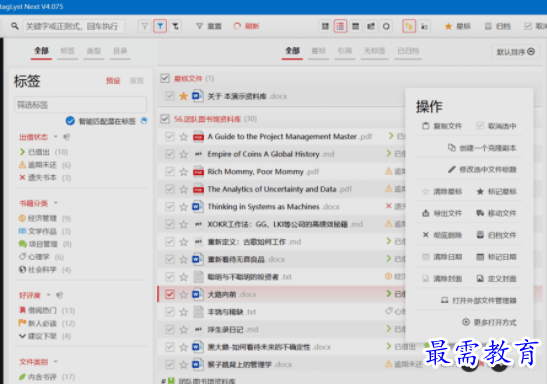Click 彻底删除 delete permanently action
Screen dimensions: 547x384
[442, 235]
